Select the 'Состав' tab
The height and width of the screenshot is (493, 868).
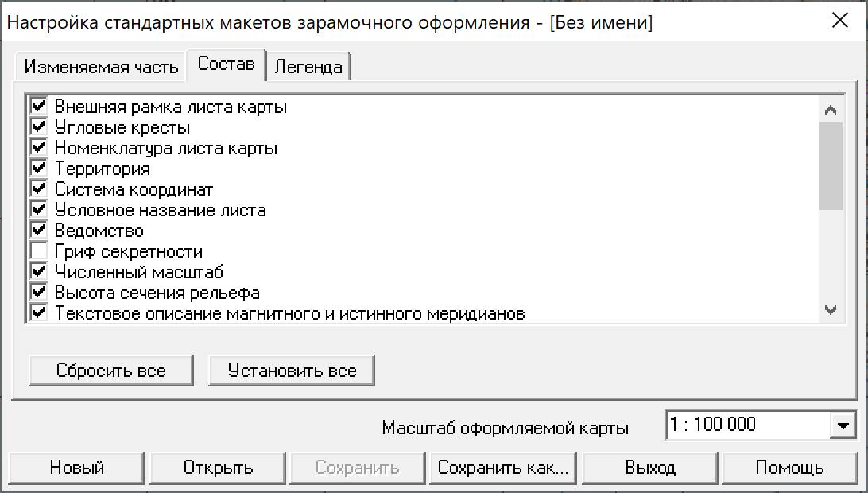pos(226,64)
